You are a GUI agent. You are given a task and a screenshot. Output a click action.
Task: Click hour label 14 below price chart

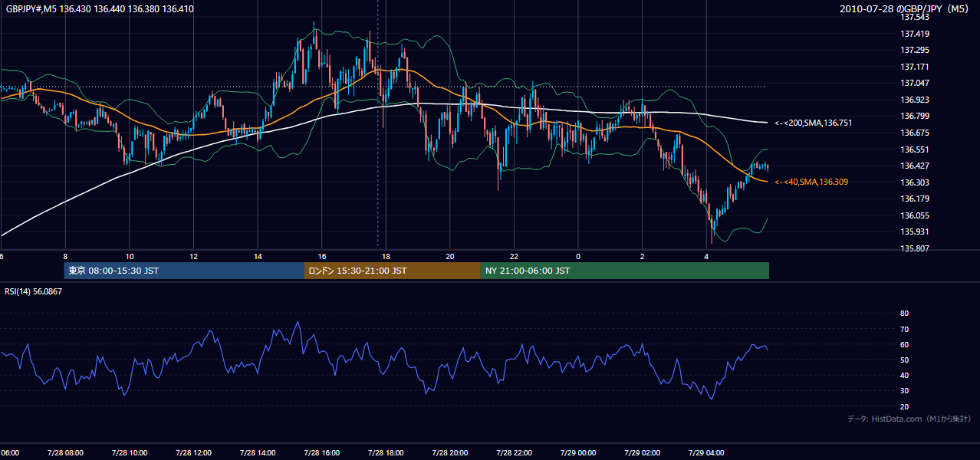point(258,256)
